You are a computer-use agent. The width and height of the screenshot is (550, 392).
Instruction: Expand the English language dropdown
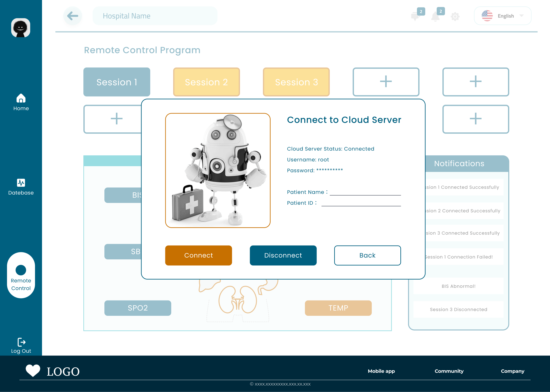click(522, 16)
